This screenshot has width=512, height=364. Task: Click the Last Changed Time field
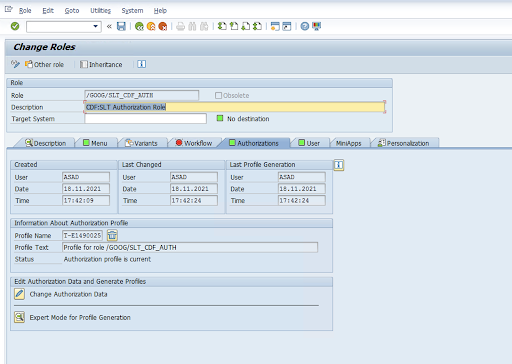194,200
